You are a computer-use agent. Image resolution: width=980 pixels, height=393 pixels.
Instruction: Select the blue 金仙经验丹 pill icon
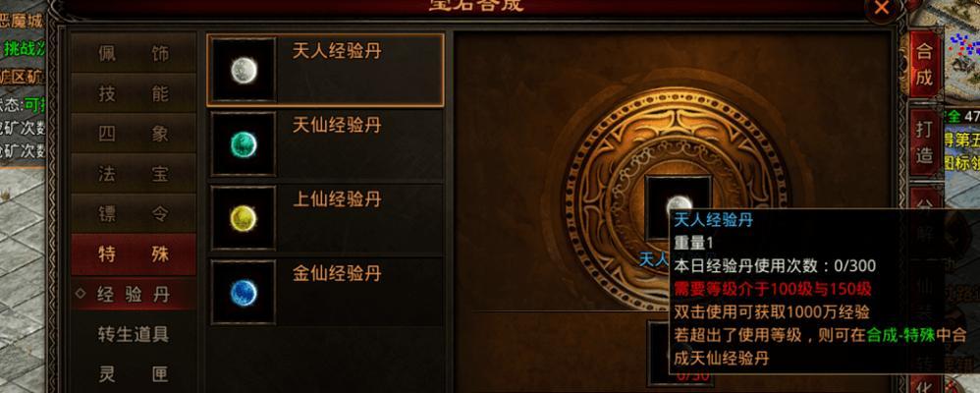coord(244,292)
